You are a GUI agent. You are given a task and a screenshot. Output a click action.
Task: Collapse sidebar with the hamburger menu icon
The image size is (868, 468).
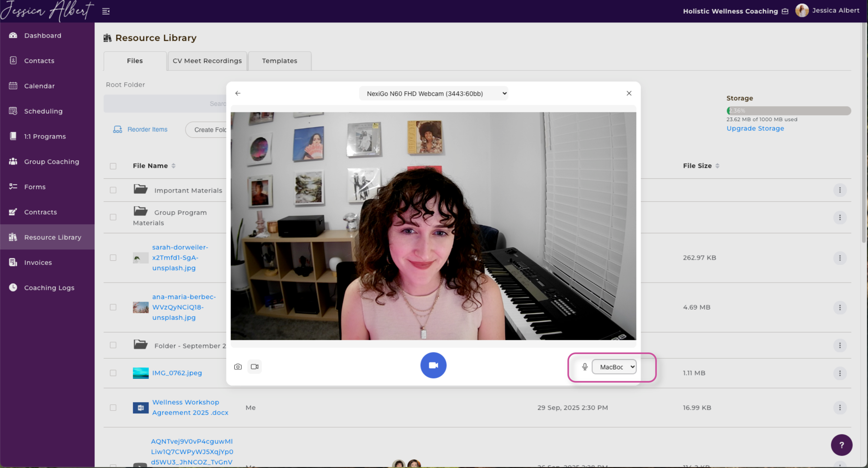pyautogui.click(x=106, y=11)
